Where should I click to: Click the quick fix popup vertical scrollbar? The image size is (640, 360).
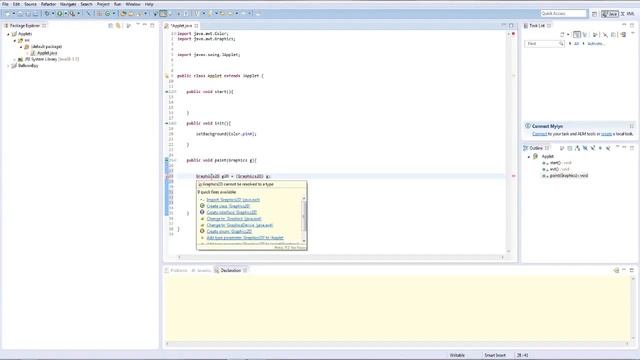tap(304, 219)
